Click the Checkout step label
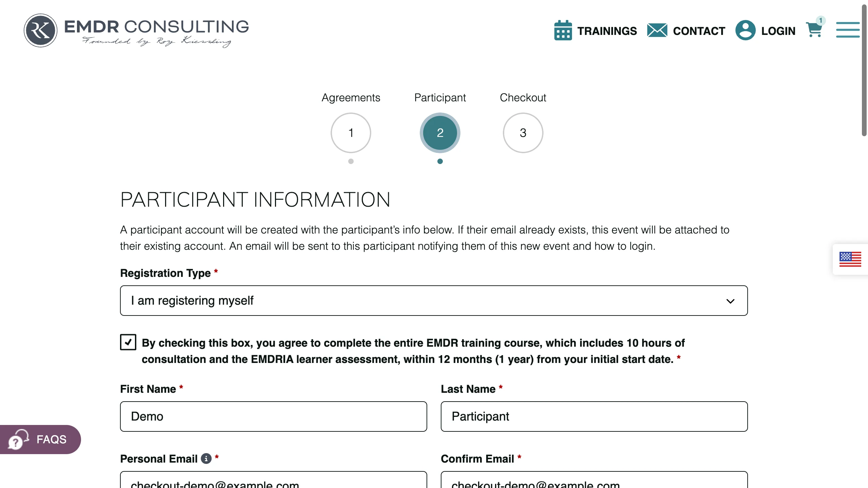 point(523,98)
